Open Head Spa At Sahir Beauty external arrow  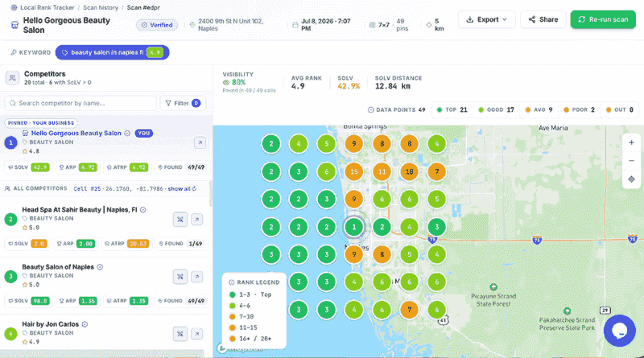click(x=197, y=220)
